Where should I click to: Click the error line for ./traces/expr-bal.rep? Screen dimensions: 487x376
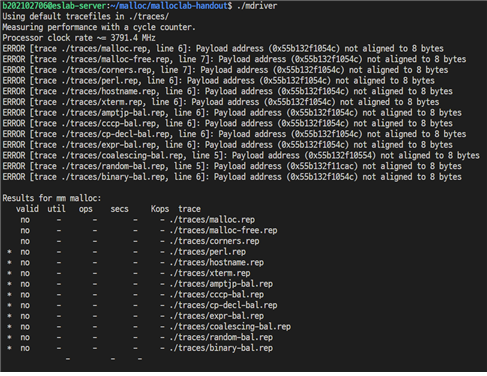tap(228, 144)
